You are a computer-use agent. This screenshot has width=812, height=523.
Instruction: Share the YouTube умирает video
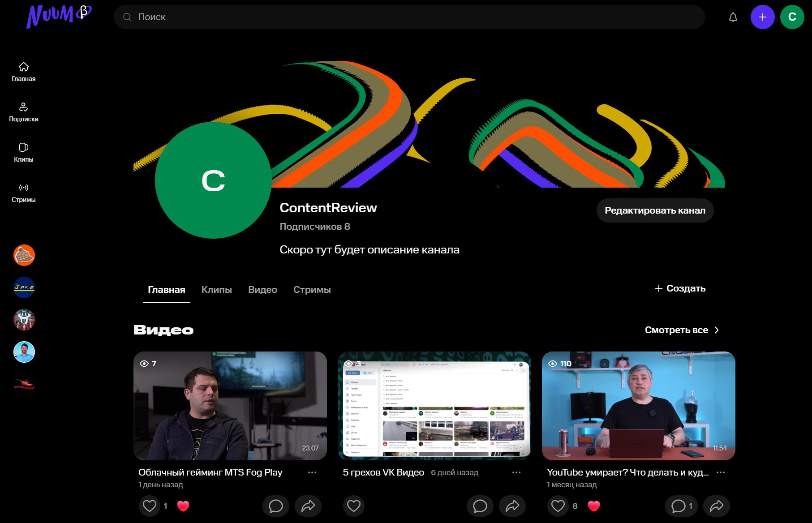[716, 506]
